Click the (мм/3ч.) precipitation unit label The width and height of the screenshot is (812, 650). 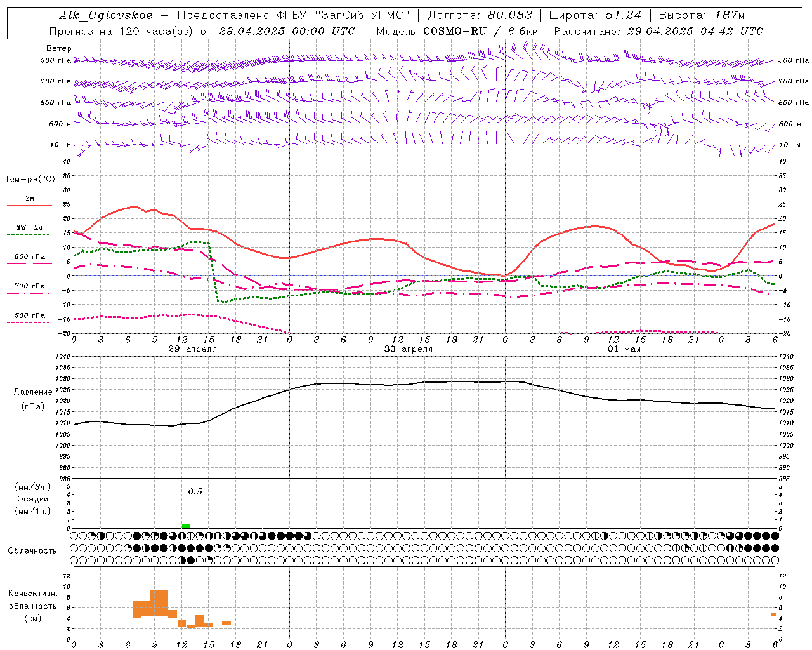coord(33,487)
